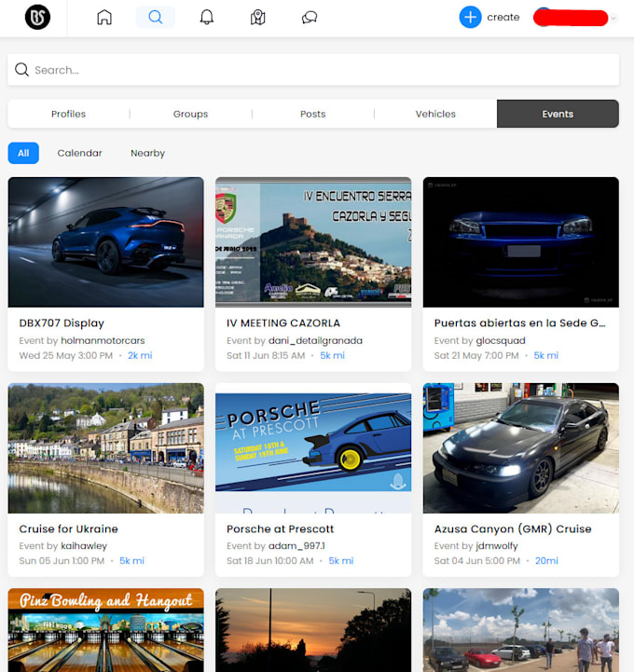Image resolution: width=634 pixels, height=672 pixels.
Task: Select the All filter pill
Action: [23, 153]
